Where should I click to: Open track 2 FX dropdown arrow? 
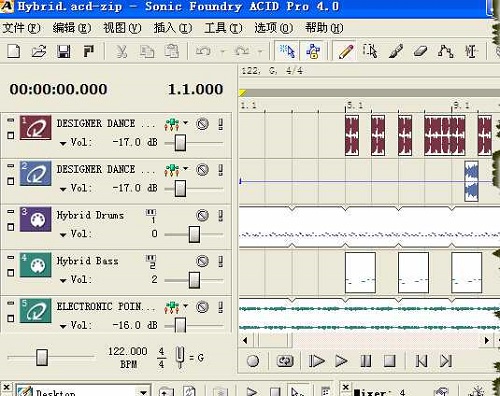coord(186,168)
